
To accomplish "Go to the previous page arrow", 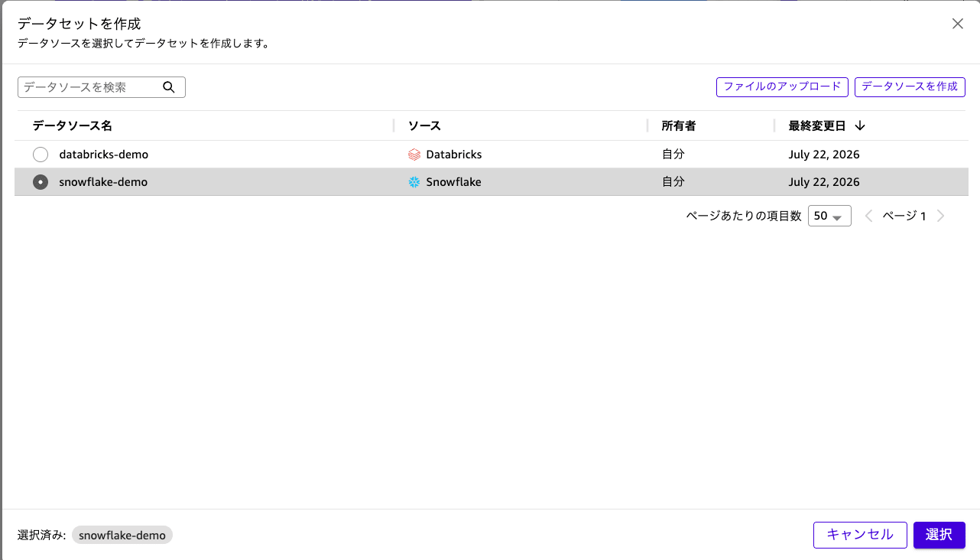I will click(x=869, y=216).
